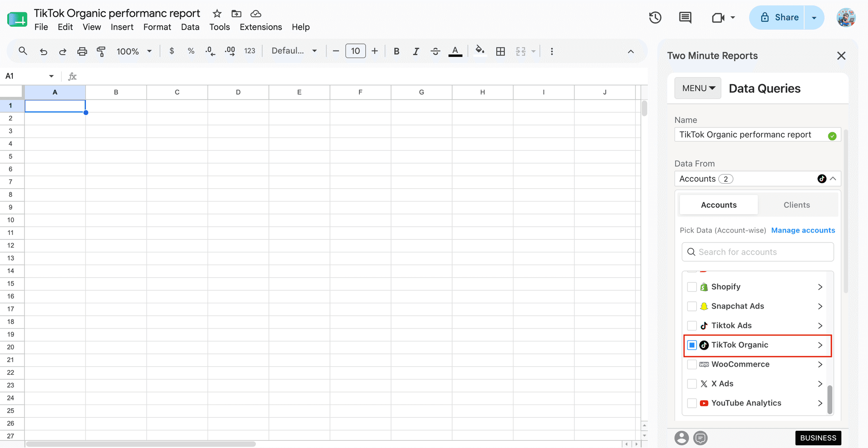Open the MENU dropdown in sidebar
This screenshot has width=868, height=448.
coord(698,88)
